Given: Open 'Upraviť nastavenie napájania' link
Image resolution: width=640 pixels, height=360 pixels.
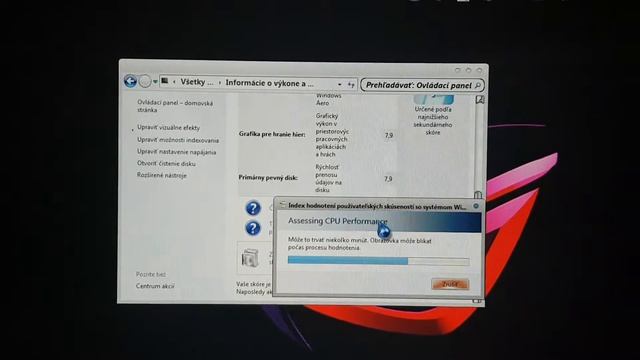Looking at the screenshot, I should pyautogui.click(x=176, y=152).
